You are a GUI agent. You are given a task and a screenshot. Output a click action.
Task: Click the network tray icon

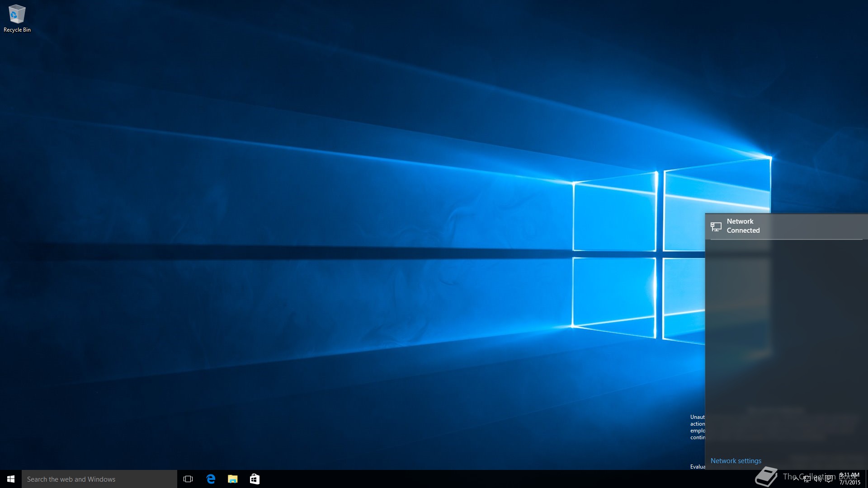[x=807, y=479]
